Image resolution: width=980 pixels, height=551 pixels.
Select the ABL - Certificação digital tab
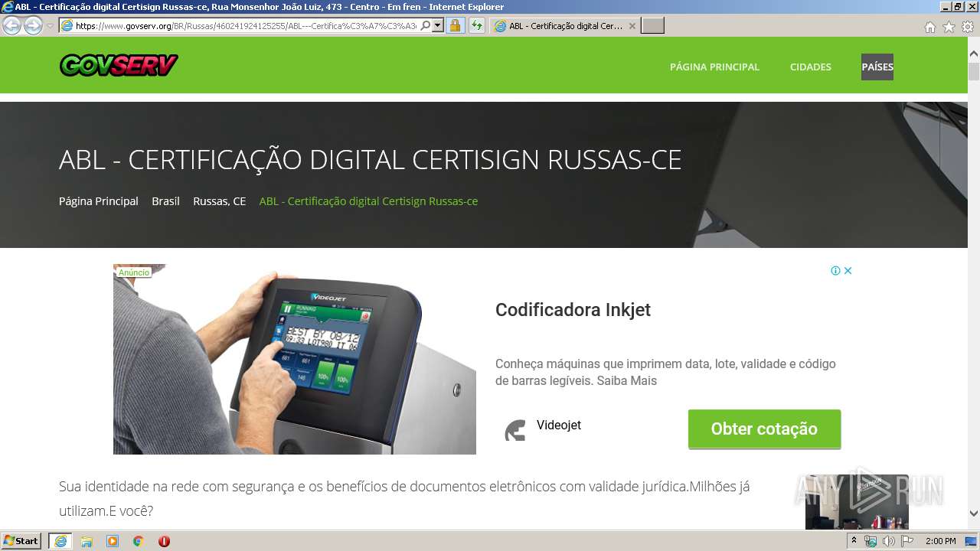565,25
